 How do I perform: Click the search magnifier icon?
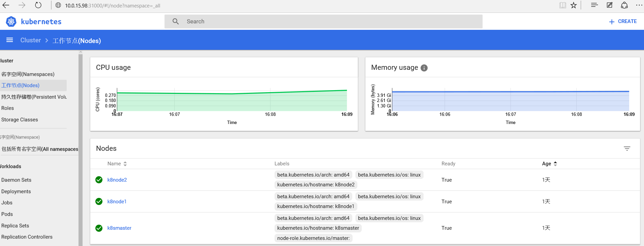pyautogui.click(x=176, y=21)
